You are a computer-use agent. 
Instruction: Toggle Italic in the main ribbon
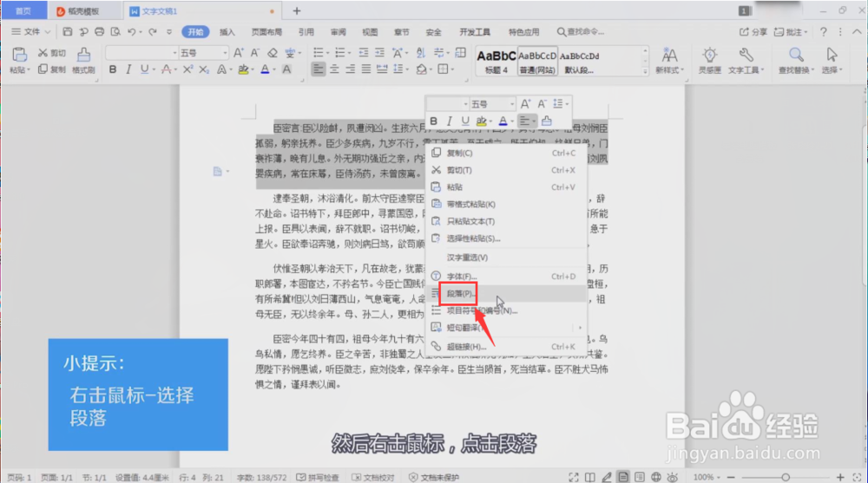(x=128, y=69)
